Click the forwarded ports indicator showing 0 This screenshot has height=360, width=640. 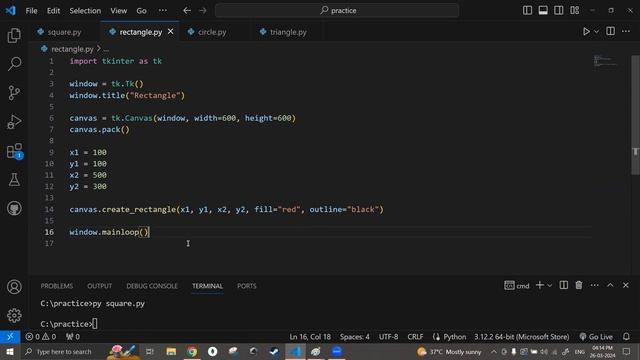click(73, 337)
